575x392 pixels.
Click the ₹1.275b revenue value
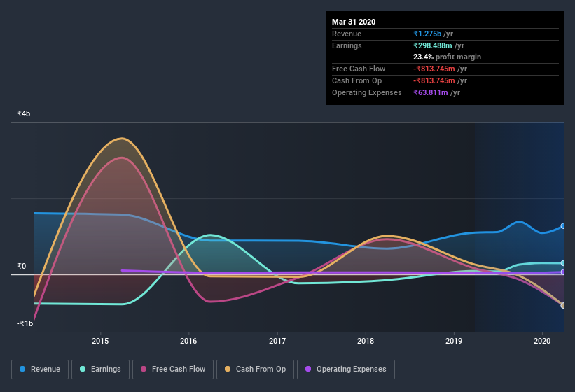tap(427, 34)
